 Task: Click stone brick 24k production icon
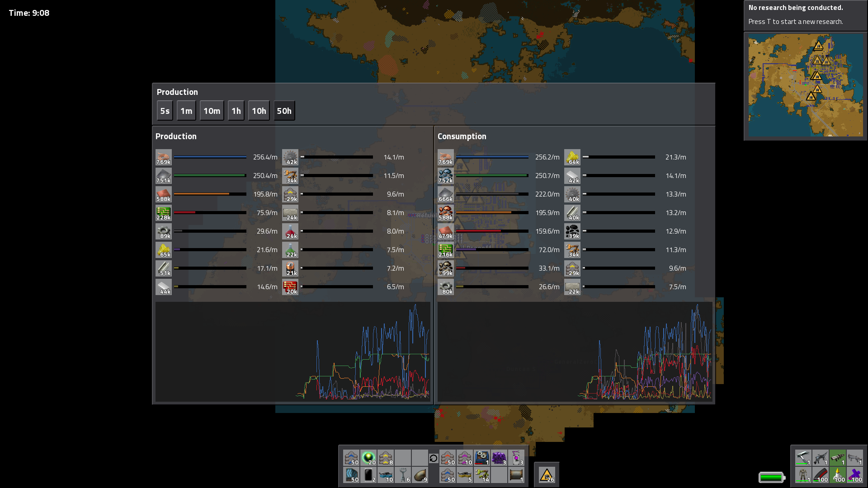pyautogui.click(x=290, y=213)
